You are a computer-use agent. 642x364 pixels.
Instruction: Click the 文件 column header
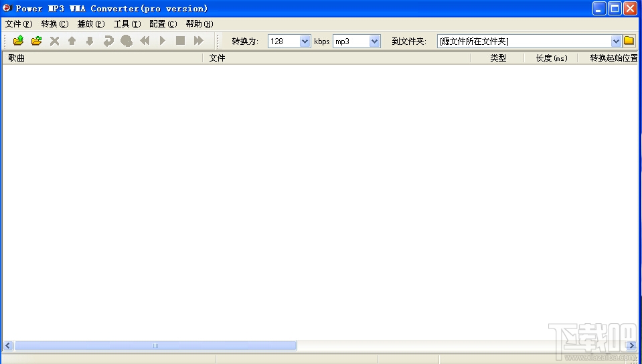point(337,58)
